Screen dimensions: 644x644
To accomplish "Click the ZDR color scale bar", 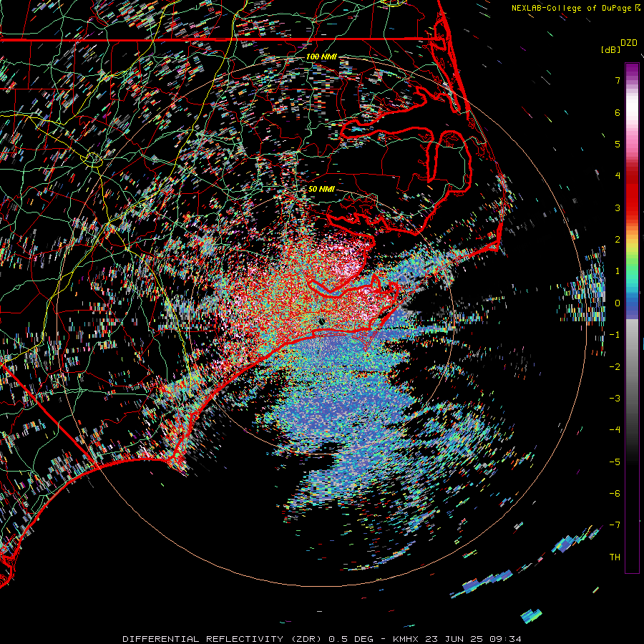I will (x=632, y=318).
